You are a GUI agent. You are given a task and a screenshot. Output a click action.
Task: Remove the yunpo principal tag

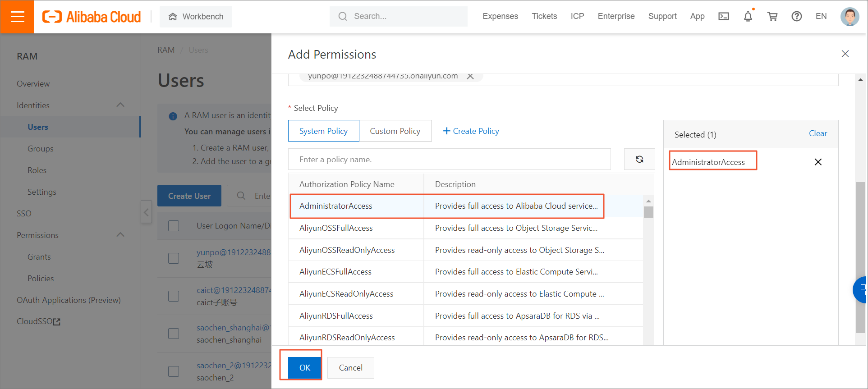click(x=470, y=76)
